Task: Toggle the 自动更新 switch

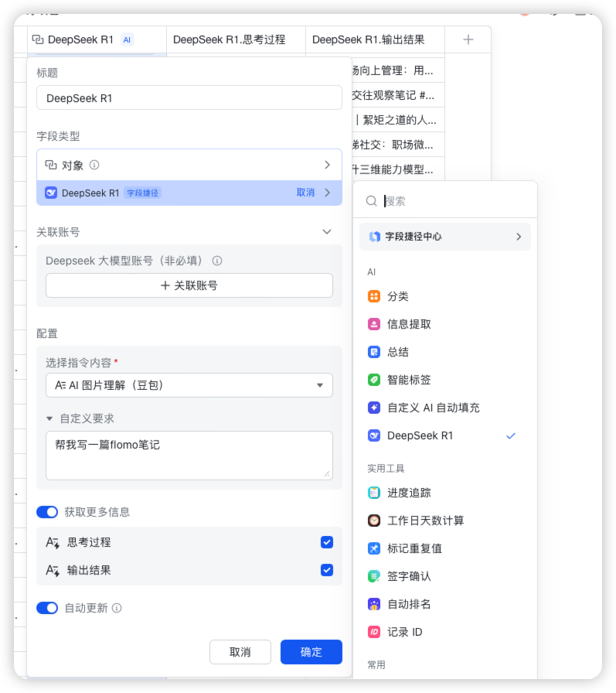Action: tap(47, 608)
